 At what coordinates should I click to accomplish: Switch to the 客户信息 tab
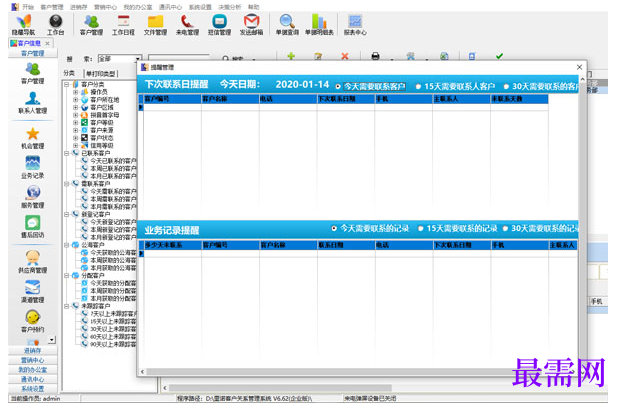(28, 43)
